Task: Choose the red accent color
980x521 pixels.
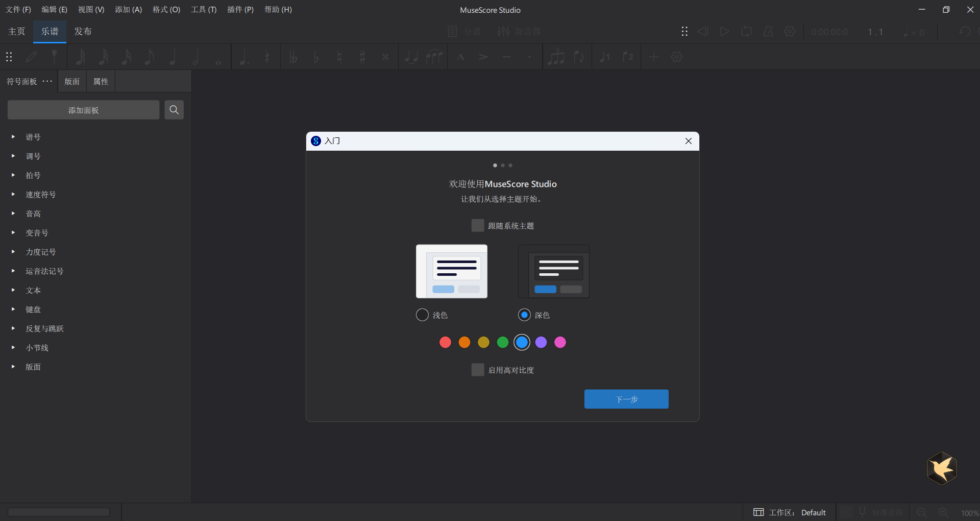Action: (445, 342)
